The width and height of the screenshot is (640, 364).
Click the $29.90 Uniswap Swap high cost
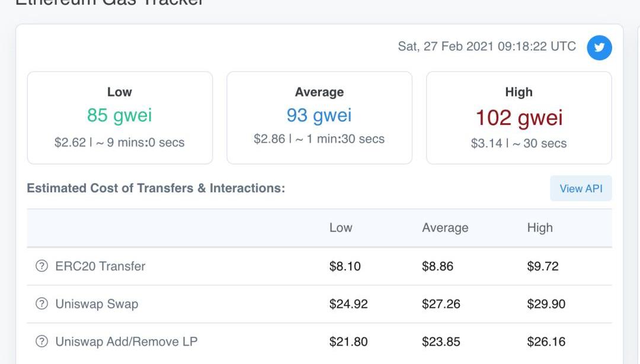point(546,304)
